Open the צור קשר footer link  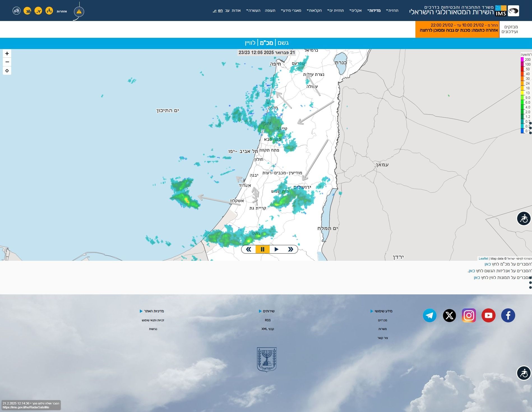pos(382,338)
